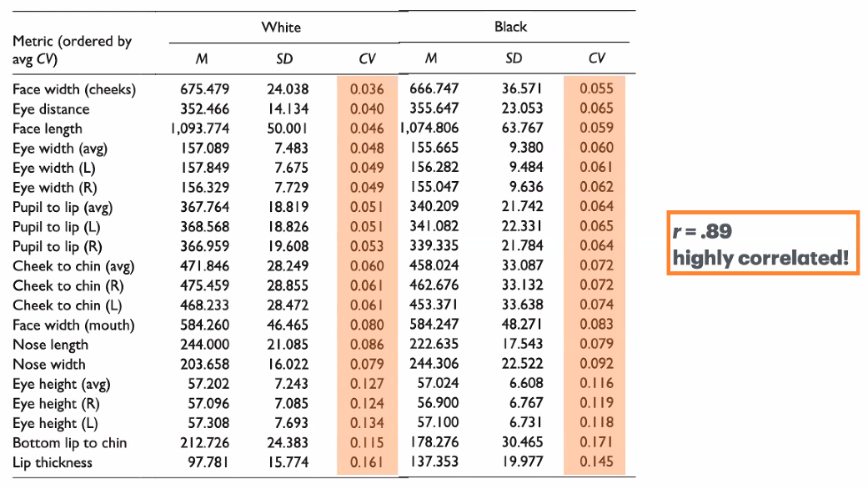This screenshot has width=868, height=489.
Task: Click the "Metric (ordered by avg CV)" header
Action: pos(72,49)
